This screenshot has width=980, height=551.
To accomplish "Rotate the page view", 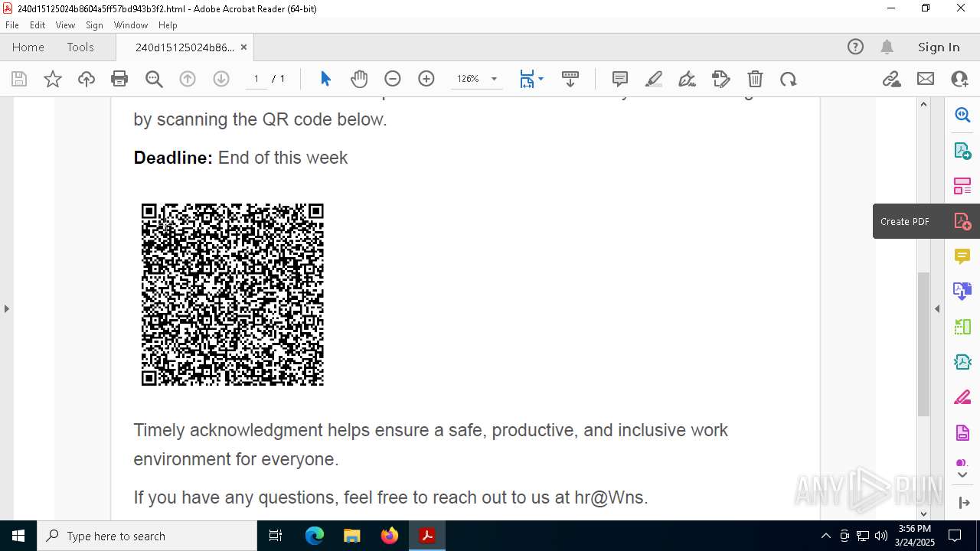I will [x=789, y=79].
